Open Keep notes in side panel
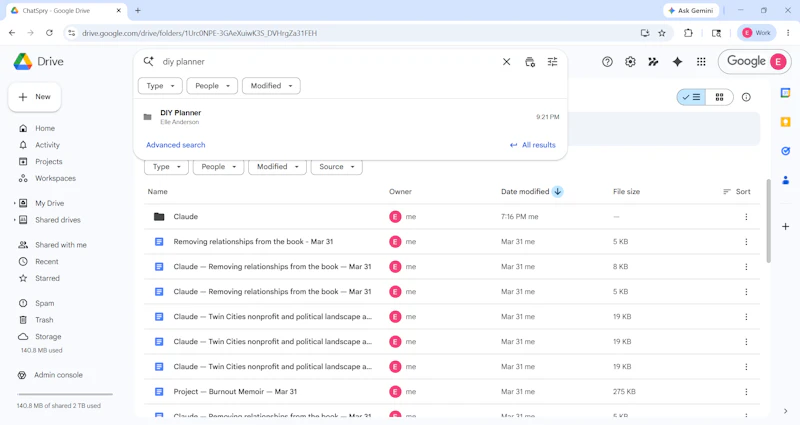The height and width of the screenshot is (425, 800). tap(785, 122)
